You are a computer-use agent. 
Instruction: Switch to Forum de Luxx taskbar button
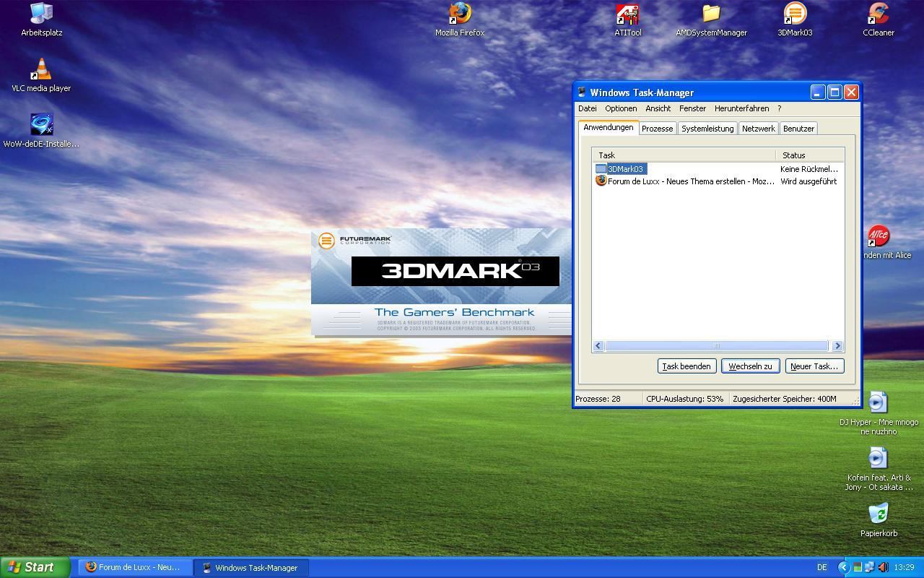click(135, 567)
